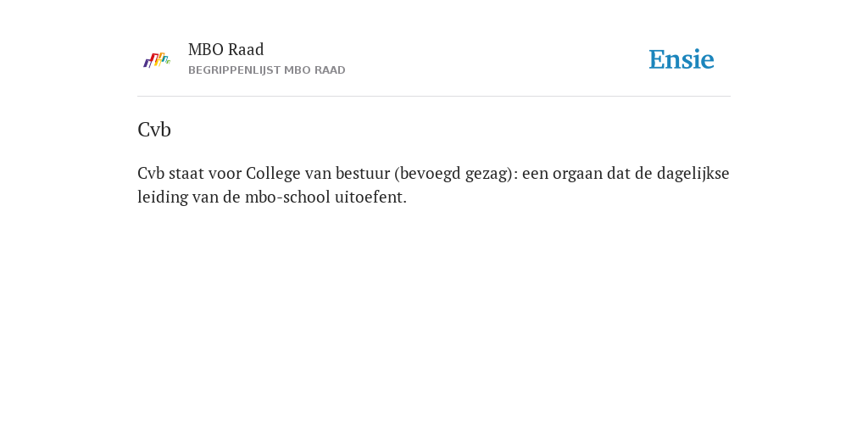Screen dimensions: 868x434
Task: Click the Cvb heading title
Action: coord(154,130)
